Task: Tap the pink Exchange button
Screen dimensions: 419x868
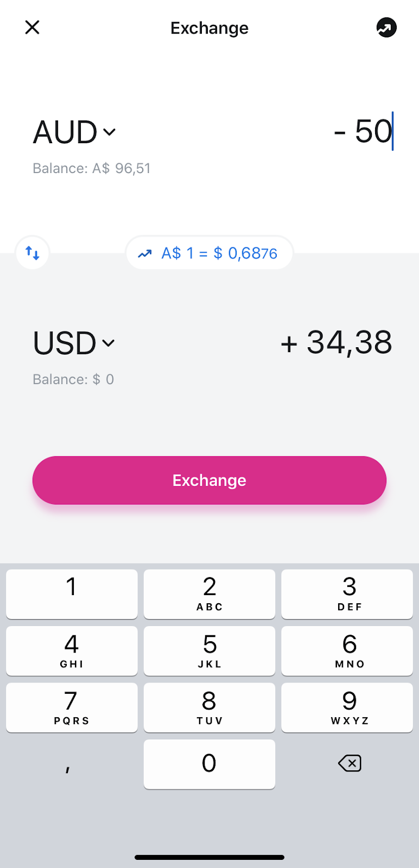Action: pyautogui.click(x=210, y=480)
